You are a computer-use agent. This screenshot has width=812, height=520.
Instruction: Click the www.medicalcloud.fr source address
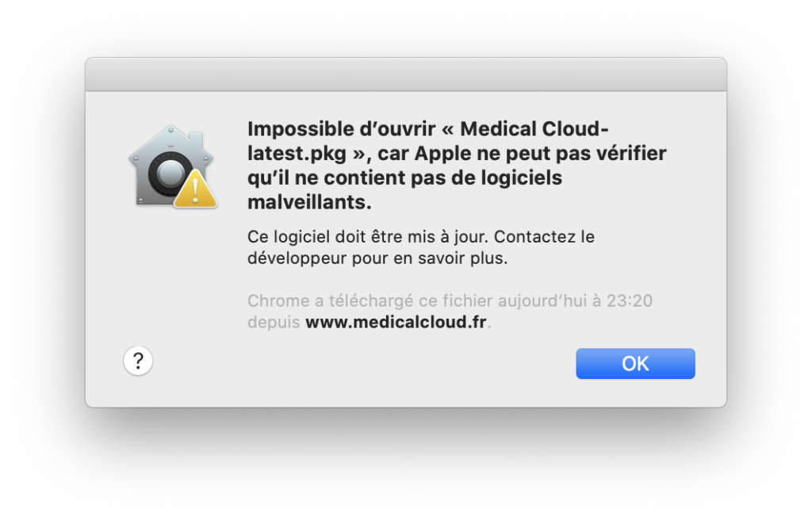click(396, 322)
